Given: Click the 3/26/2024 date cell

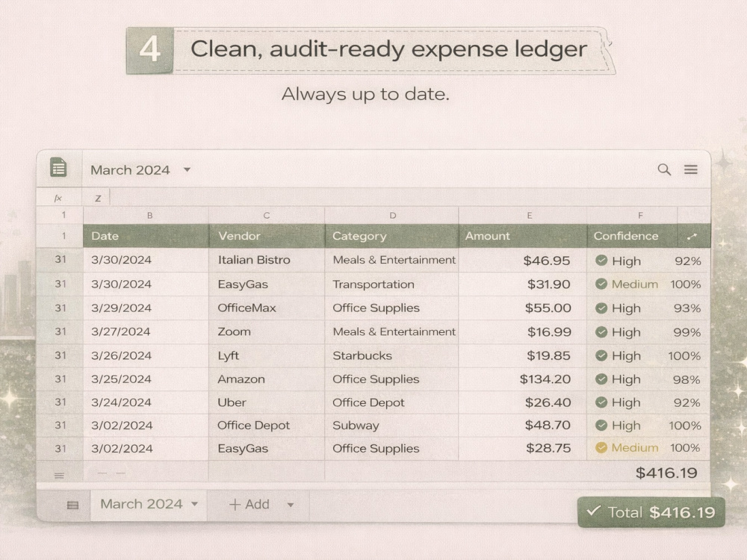Looking at the screenshot, I should coord(146,355).
